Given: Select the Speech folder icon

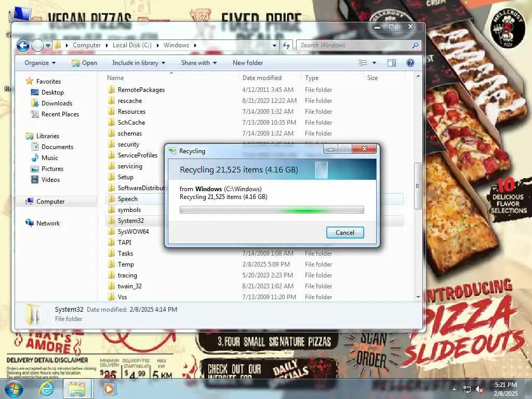Looking at the screenshot, I should click(111, 199).
